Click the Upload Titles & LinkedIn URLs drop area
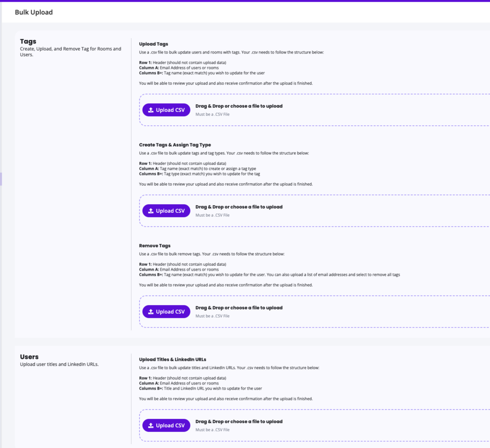490x448 pixels. [314, 425]
